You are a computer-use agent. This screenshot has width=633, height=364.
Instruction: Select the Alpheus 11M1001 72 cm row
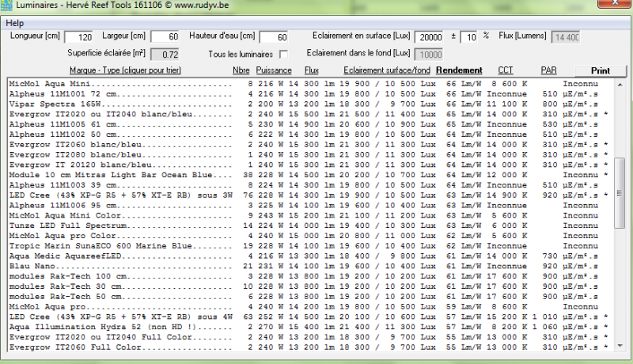309,94
